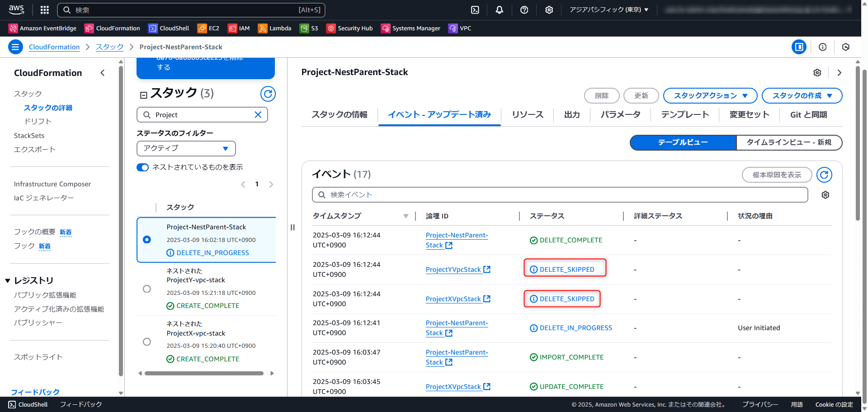Follow the スタック breadcrumb link
The height and width of the screenshot is (412, 868).
(109, 47)
